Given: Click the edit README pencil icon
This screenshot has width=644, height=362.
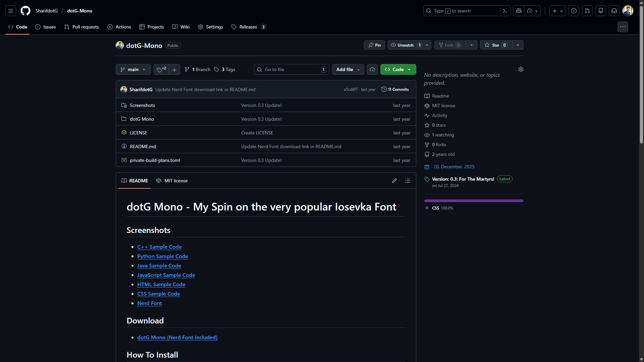Looking at the screenshot, I should coord(394,181).
